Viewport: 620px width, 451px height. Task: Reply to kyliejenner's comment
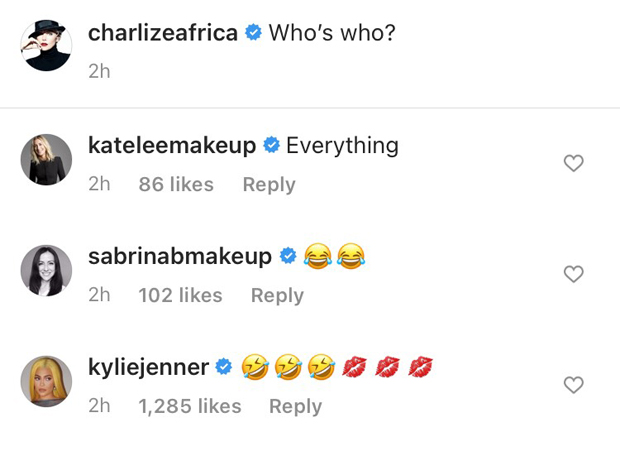tap(295, 407)
